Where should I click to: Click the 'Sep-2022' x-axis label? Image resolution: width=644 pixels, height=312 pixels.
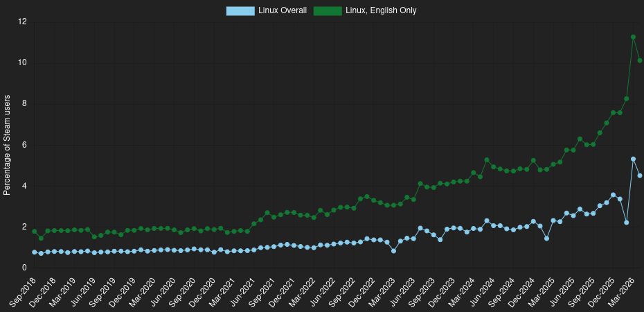coord(341,291)
